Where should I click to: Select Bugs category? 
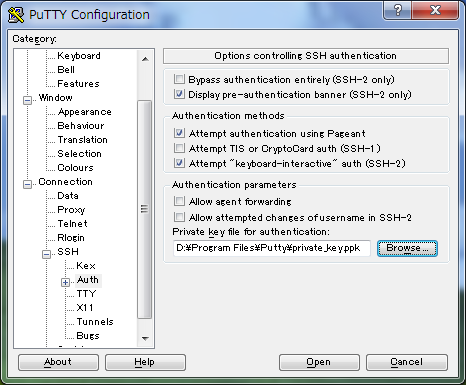(x=88, y=336)
